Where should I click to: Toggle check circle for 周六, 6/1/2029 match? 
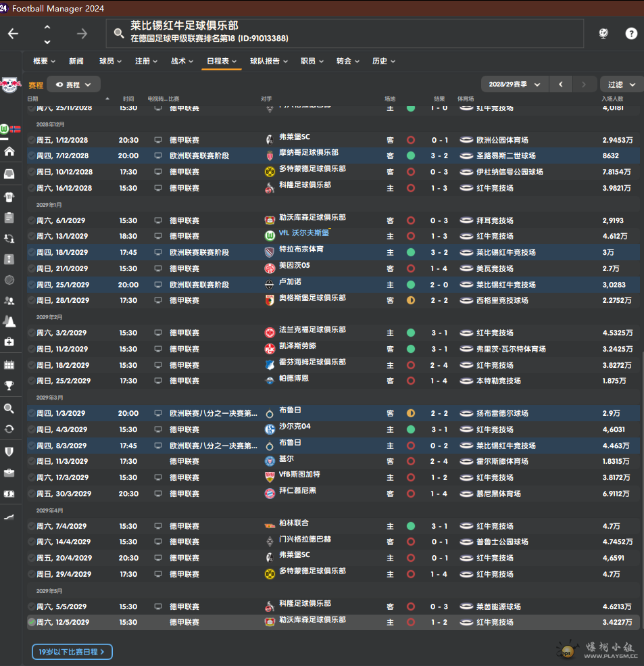coord(31,220)
